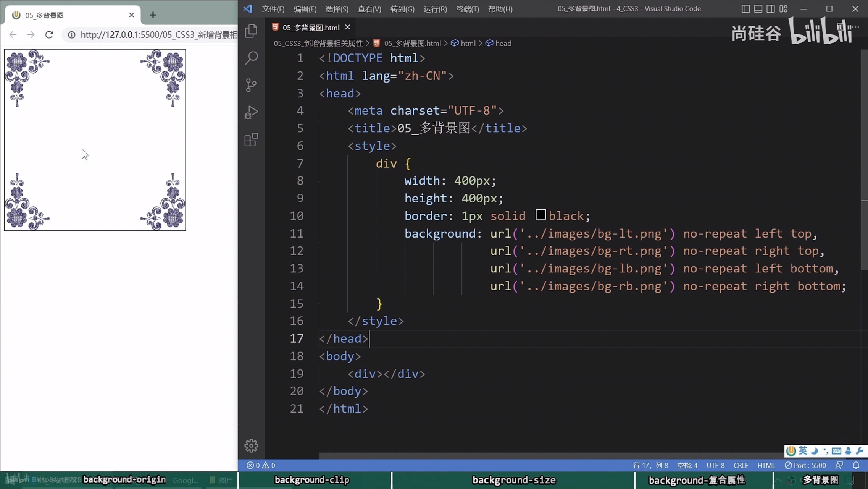Change end of line sequence CRLF
Image resolution: width=868 pixels, height=489 pixels.
741,465
